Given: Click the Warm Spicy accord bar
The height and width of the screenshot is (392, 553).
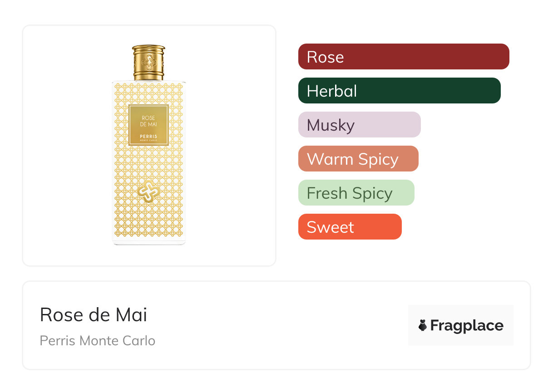Looking at the screenshot, I should click(358, 159).
